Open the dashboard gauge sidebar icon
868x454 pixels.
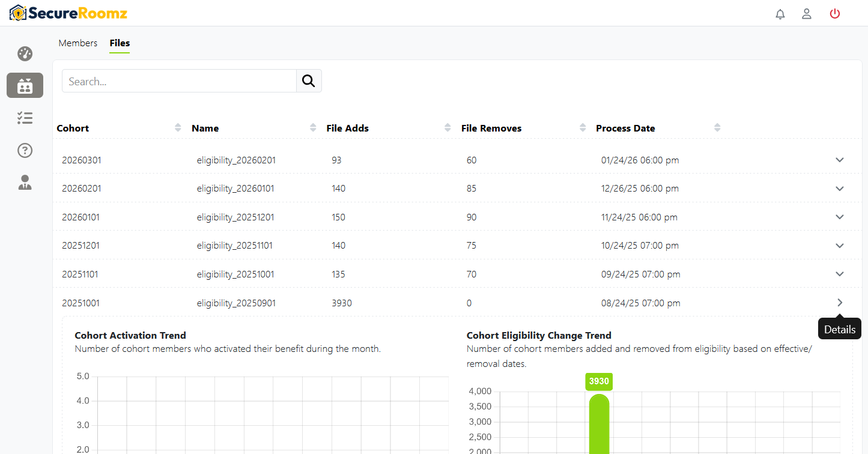(25, 54)
